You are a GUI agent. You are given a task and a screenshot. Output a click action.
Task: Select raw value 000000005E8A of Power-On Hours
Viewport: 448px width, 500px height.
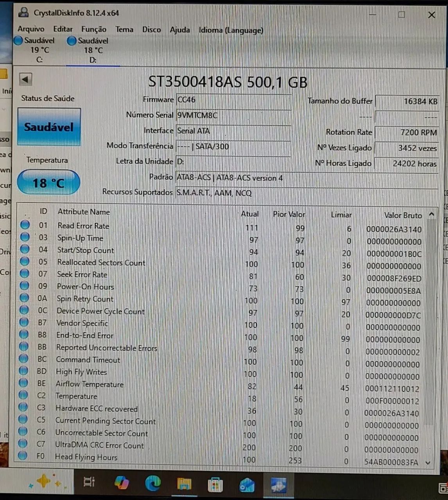tap(394, 291)
